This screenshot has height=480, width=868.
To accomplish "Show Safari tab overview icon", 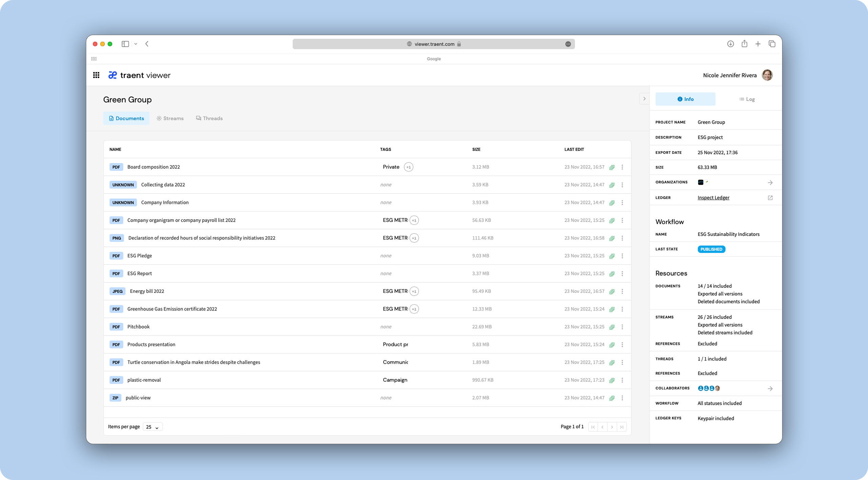I will (x=772, y=44).
